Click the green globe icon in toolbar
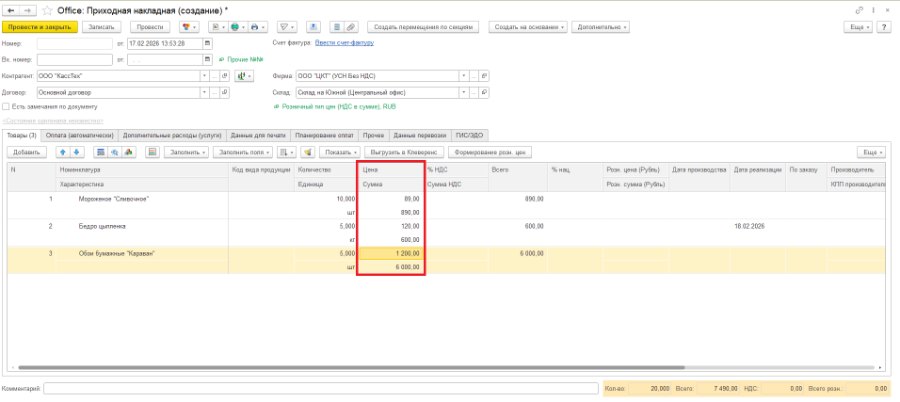 [x=237, y=27]
